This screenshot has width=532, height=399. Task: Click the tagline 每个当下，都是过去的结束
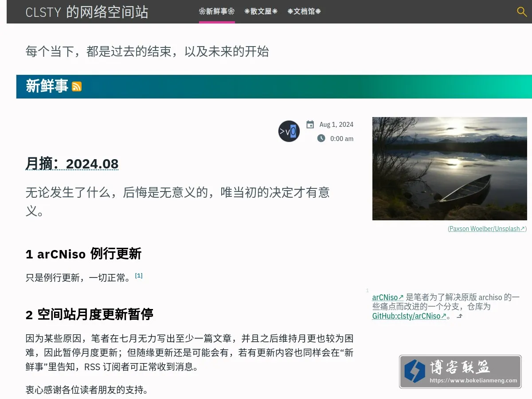147,51
